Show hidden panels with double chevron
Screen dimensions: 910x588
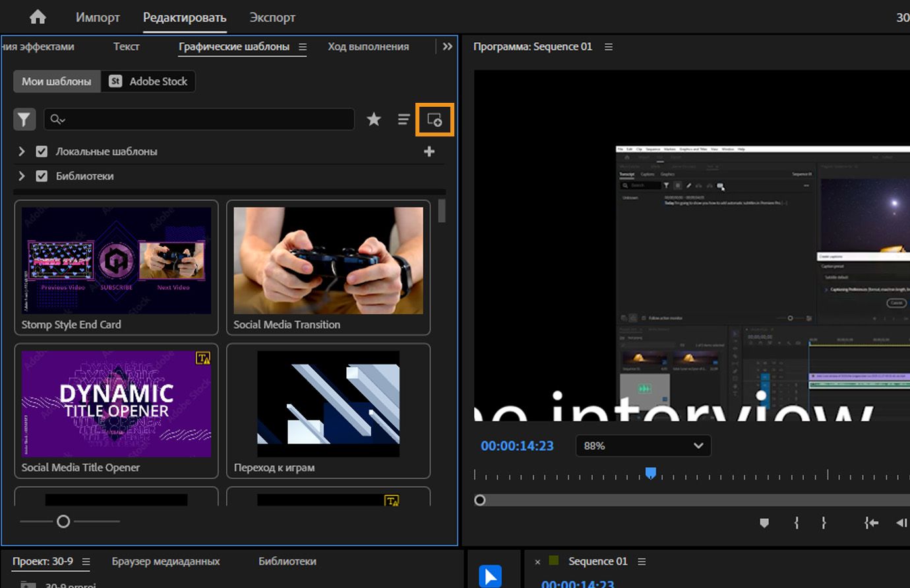448,46
